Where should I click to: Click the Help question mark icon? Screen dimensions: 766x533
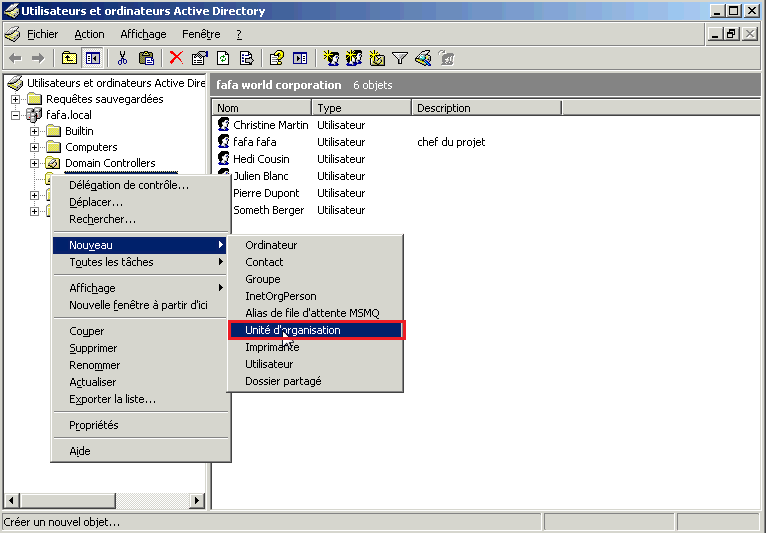[277, 59]
